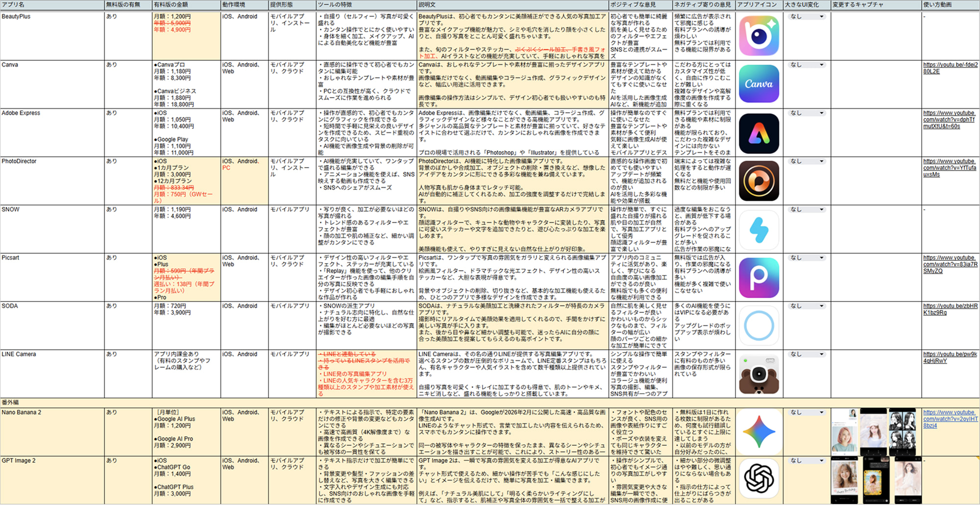Open the UI change dropdown for GPT Image 2
This screenshot has height=505, width=980.
pyautogui.click(x=807, y=460)
